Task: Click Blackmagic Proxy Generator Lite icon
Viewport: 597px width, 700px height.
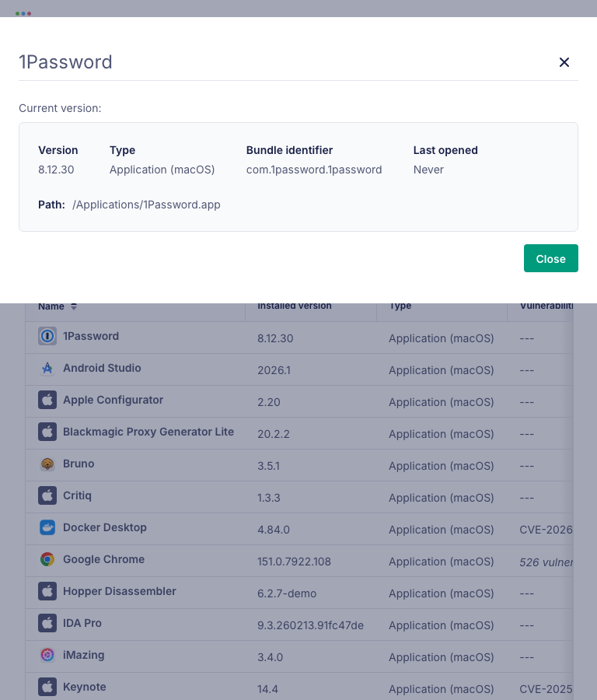Action: tap(47, 432)
